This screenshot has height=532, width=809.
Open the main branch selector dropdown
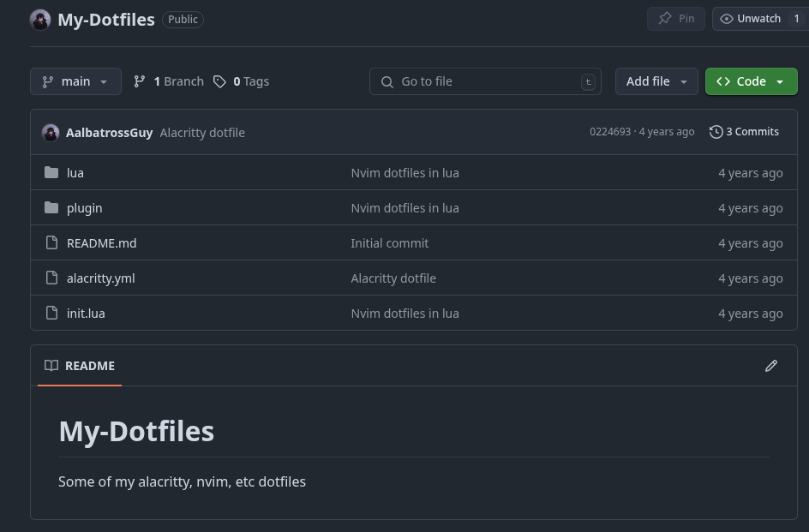tap(75, 81)
